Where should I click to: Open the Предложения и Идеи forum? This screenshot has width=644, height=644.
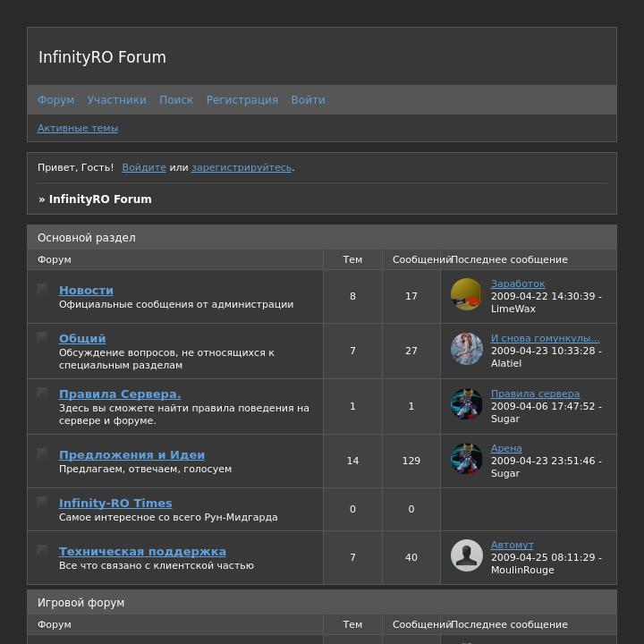(x=131, y=454)
